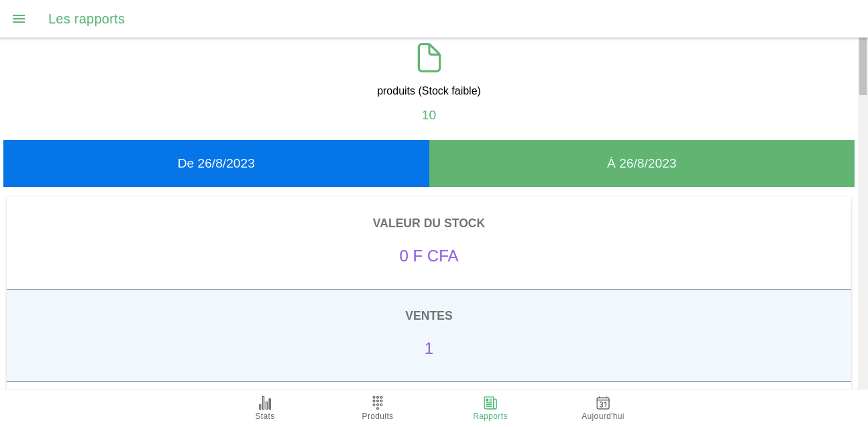
Task: Pick the start date De 26/8/2023
Action: coord(216,164)
